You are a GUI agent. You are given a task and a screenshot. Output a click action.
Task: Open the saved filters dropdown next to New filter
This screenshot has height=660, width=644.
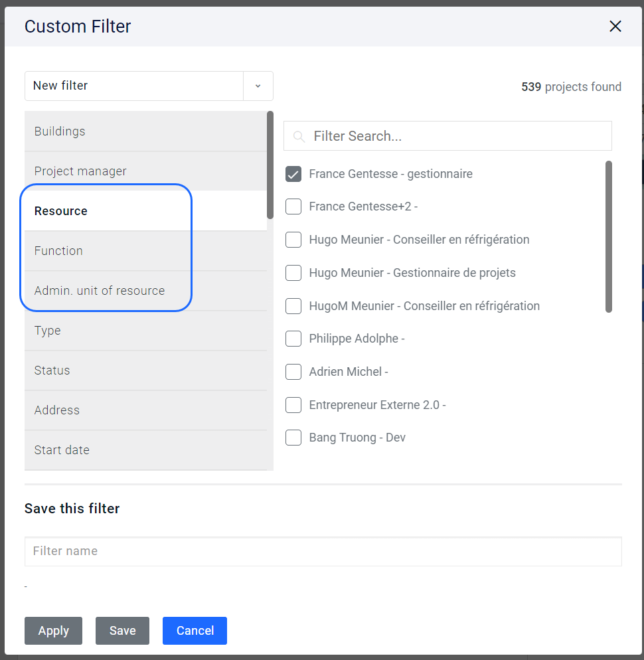258,86
